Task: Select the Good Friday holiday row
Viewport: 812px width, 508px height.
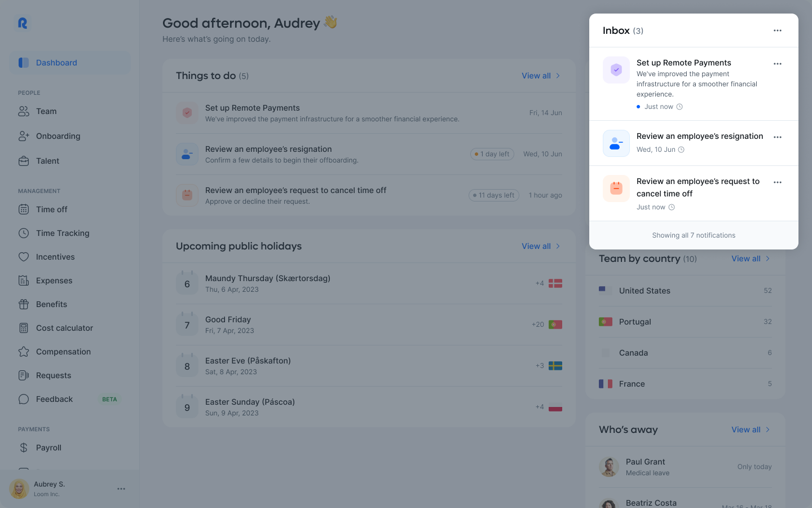Action: click(x=369, y=325)
